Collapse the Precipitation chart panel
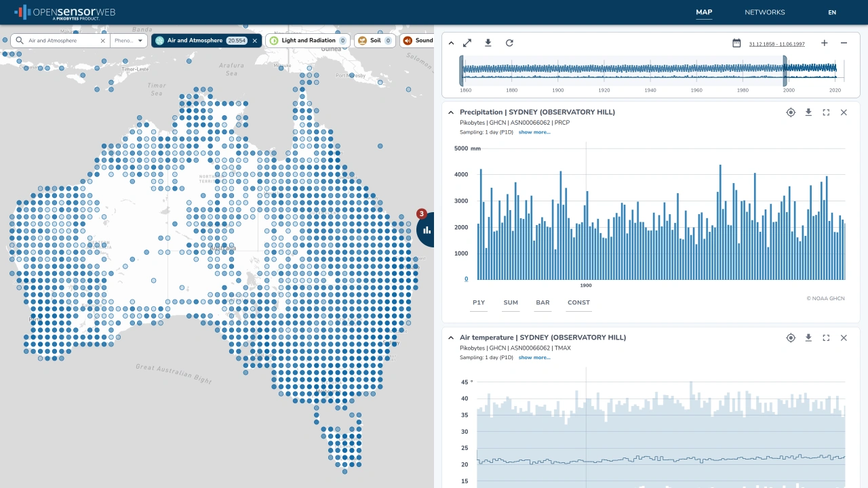Viewport: 868px width, 488px height. (x=451, y=113)
